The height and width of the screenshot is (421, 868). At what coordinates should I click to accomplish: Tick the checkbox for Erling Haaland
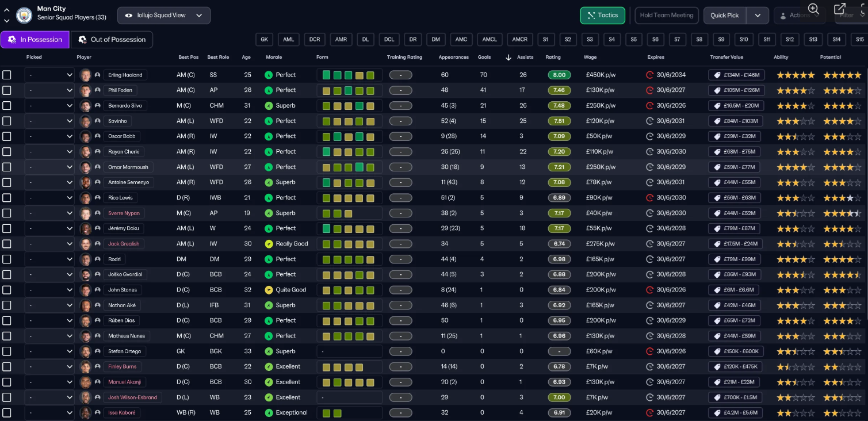coord(7,75)
